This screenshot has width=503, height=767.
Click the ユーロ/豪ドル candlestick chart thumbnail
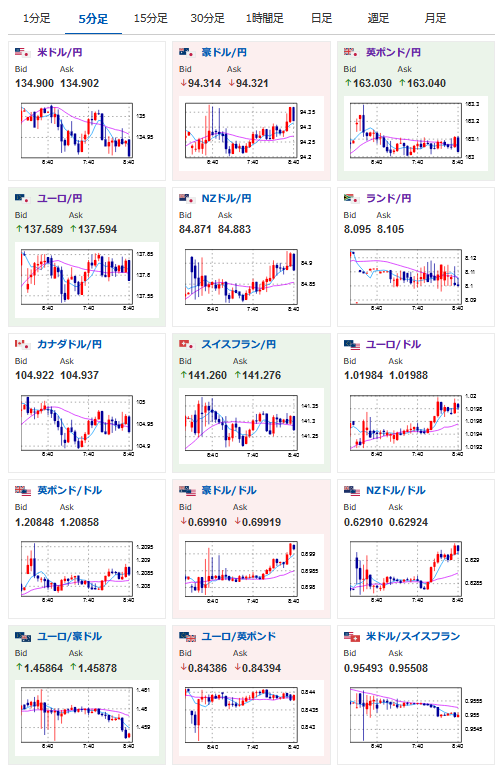[x=87, y=718]
